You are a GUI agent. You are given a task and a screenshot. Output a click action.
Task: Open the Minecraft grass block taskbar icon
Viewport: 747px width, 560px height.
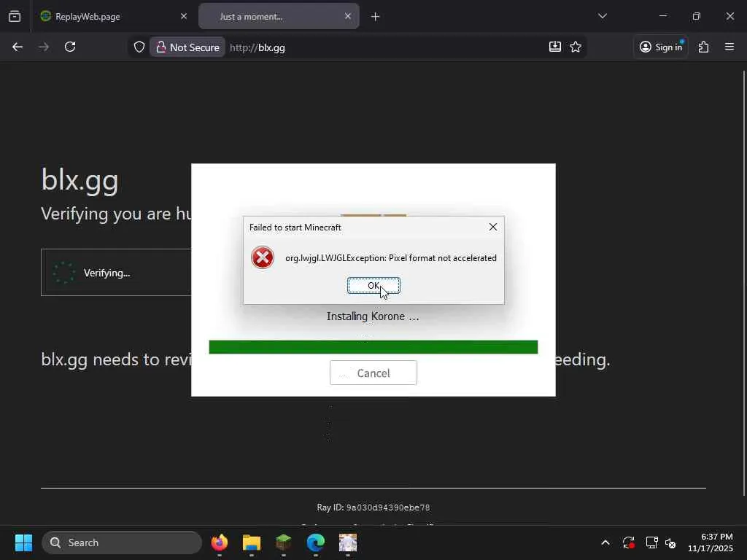point(284,542)
